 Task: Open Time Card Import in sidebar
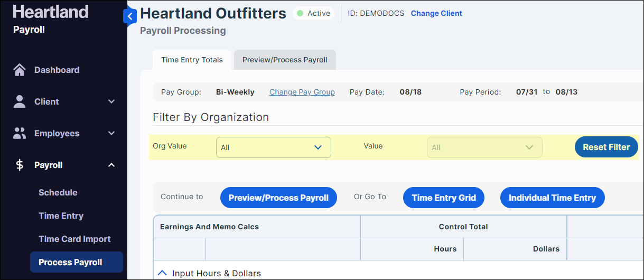[74, 239]
